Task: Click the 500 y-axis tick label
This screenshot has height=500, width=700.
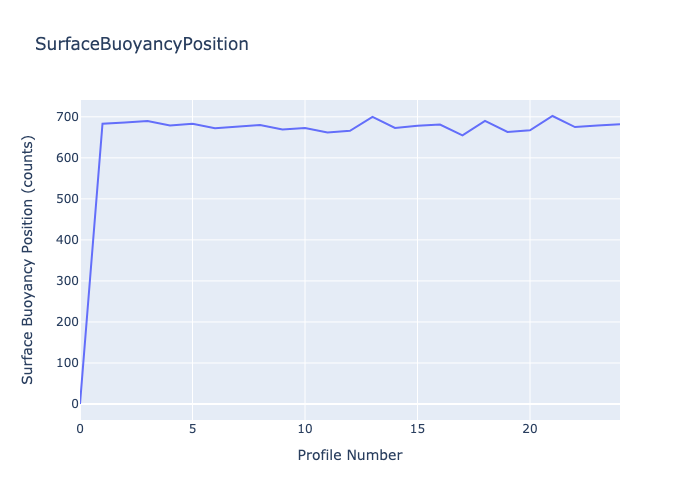Action: click(66, 199)
